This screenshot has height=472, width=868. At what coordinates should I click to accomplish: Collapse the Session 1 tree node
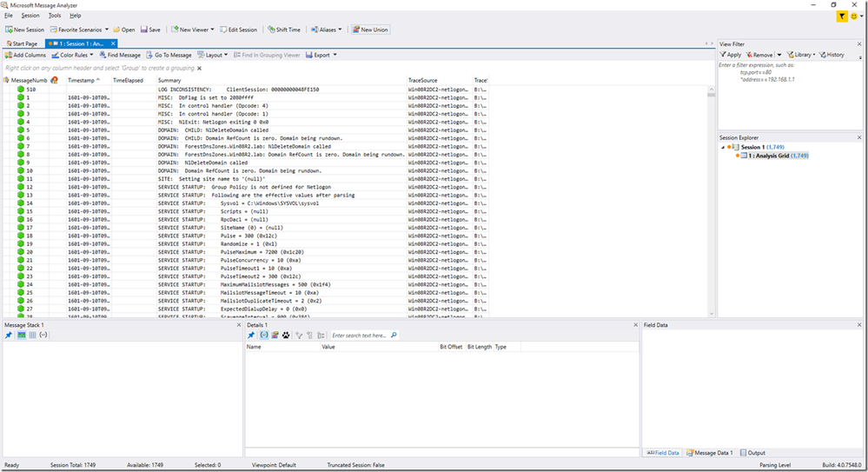click(x=722, y=148)
